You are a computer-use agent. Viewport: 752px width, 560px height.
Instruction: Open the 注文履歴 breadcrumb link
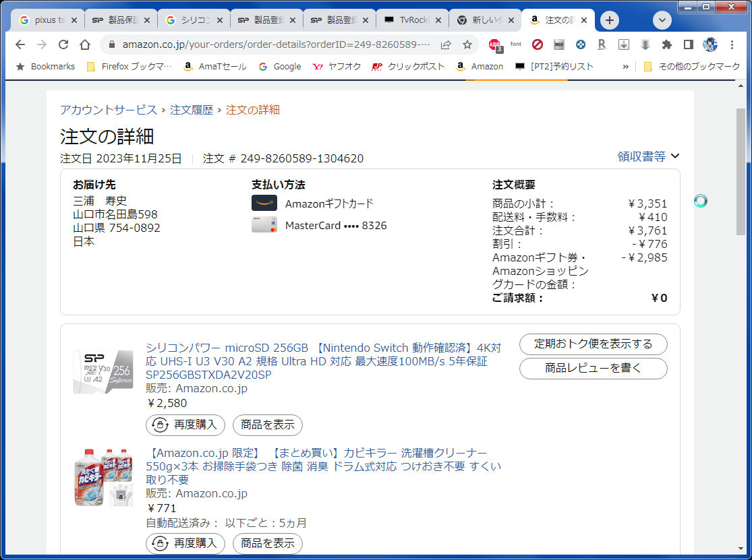(192, 110)
